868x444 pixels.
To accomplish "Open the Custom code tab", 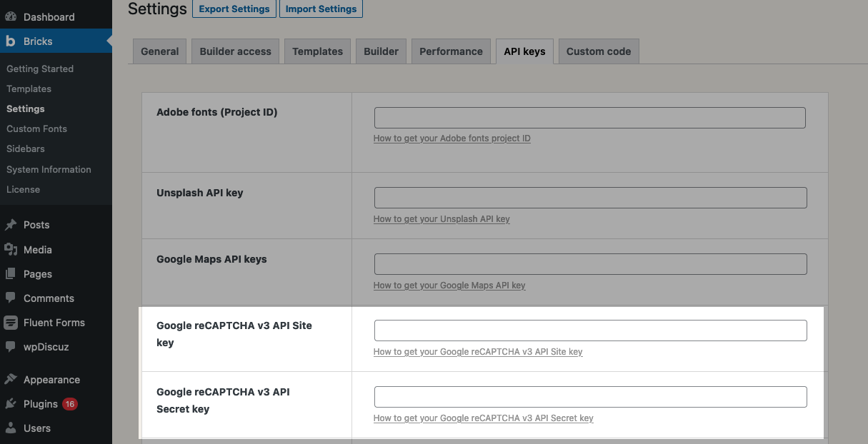I will [598, 51].
